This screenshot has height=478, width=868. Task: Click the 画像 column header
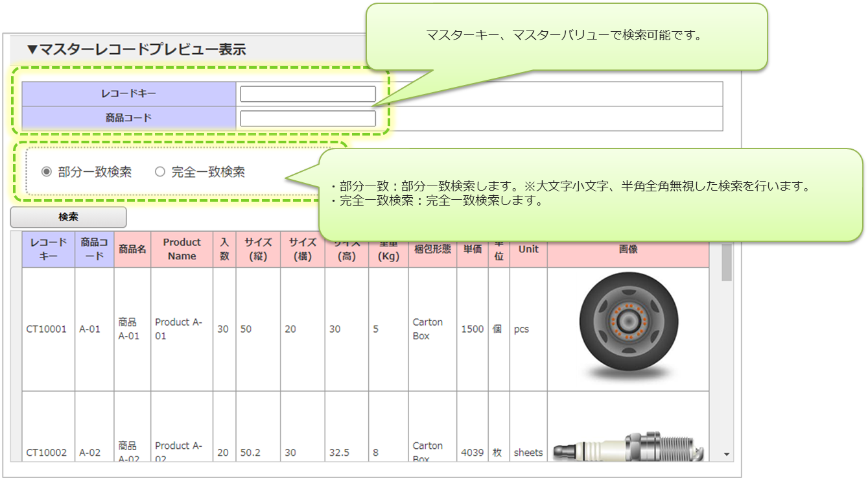click(x=628, y=249)
